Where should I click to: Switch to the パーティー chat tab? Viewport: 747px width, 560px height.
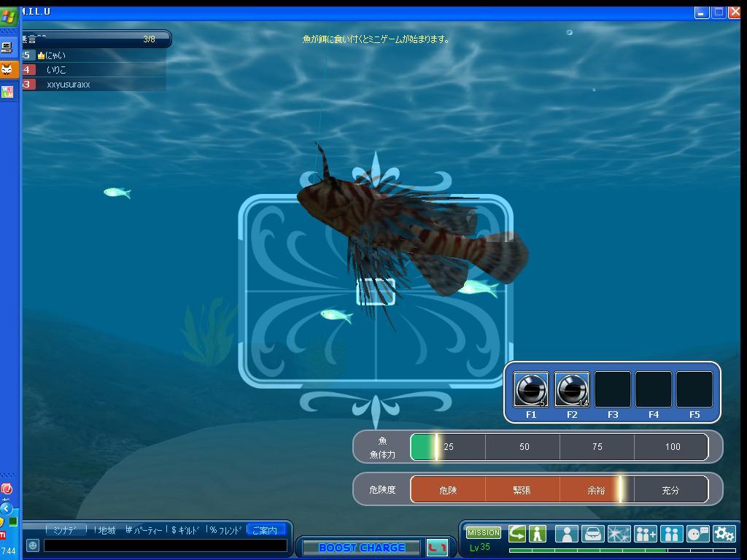pos(147,530)
